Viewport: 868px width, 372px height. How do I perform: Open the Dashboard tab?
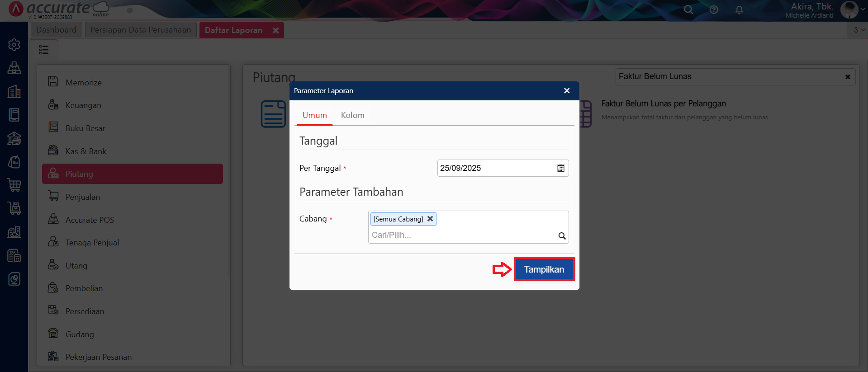click(x=57, y=30)
